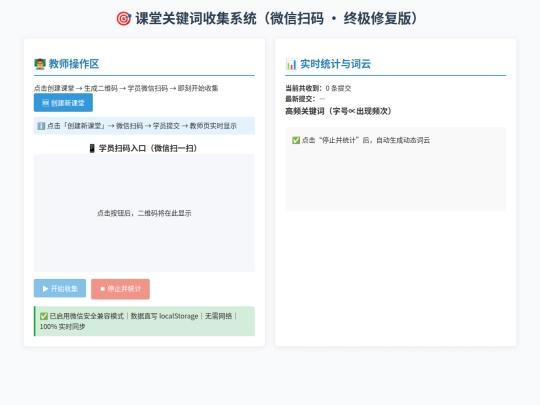Click the green checkmark in the word cloud box
This screenshot has width=540, height=405.
click(296, 140)
